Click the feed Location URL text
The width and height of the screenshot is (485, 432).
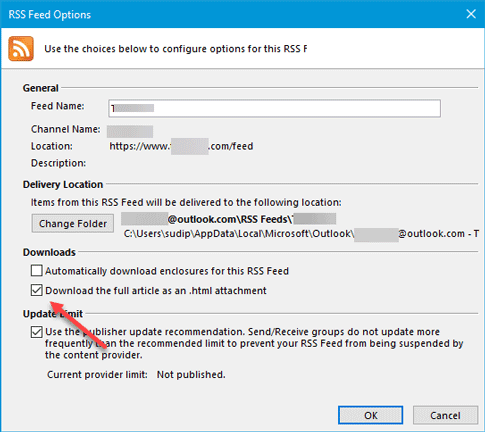[x=181, y=146]
